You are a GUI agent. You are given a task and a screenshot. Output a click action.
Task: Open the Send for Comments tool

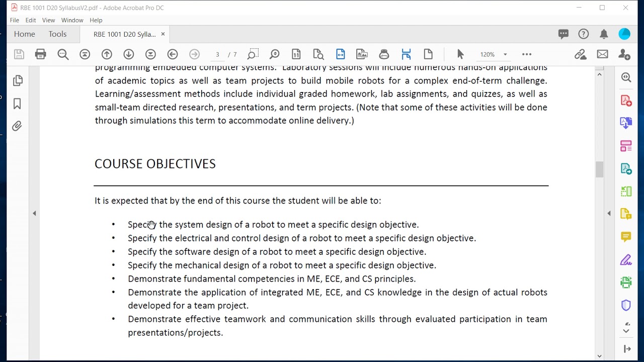626,214
